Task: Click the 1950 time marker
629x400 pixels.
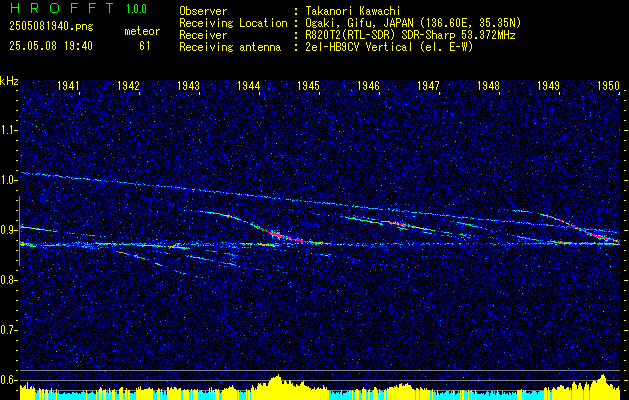Action: 608,85
